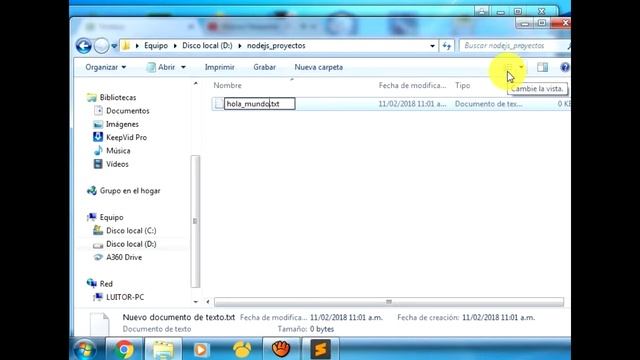This screenshot has height=360, width=640.
Task: Click Grabar in the toolbar
Action: 264,67
